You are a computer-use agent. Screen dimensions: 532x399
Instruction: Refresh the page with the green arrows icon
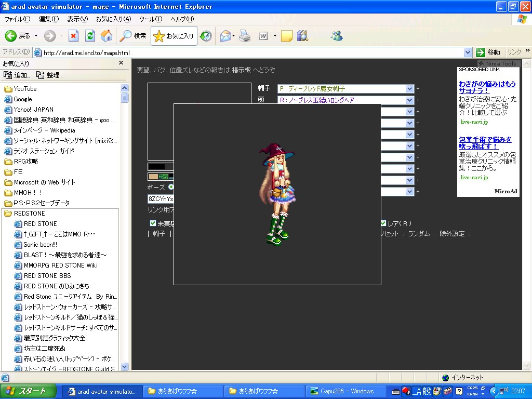[x=90, y=36]
